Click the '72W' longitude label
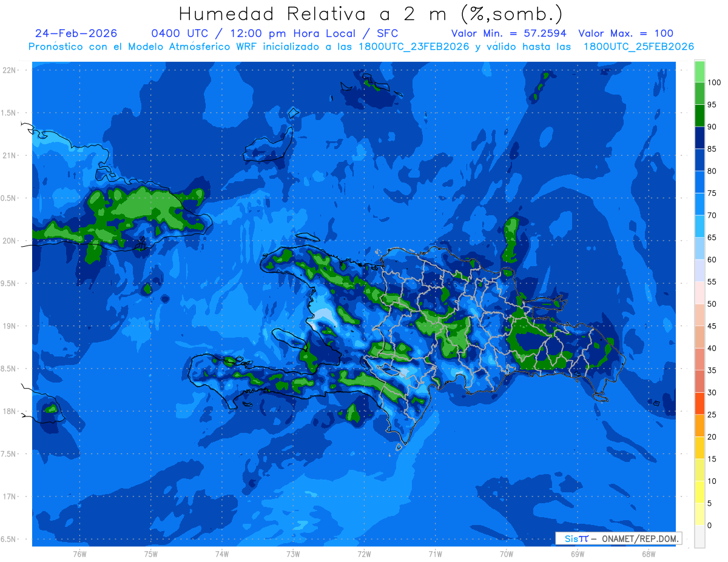Screen dimensions: 728x562 [364, 554]
